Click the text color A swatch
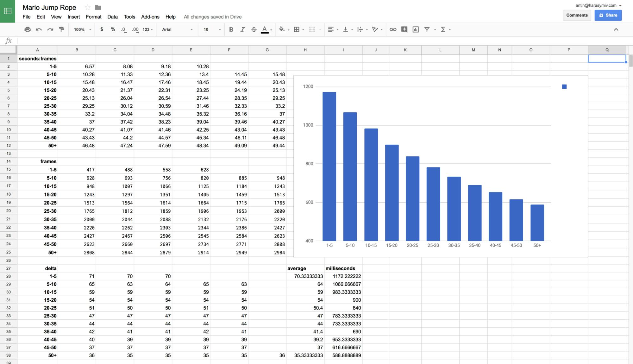633x364 pixels. 265,29
